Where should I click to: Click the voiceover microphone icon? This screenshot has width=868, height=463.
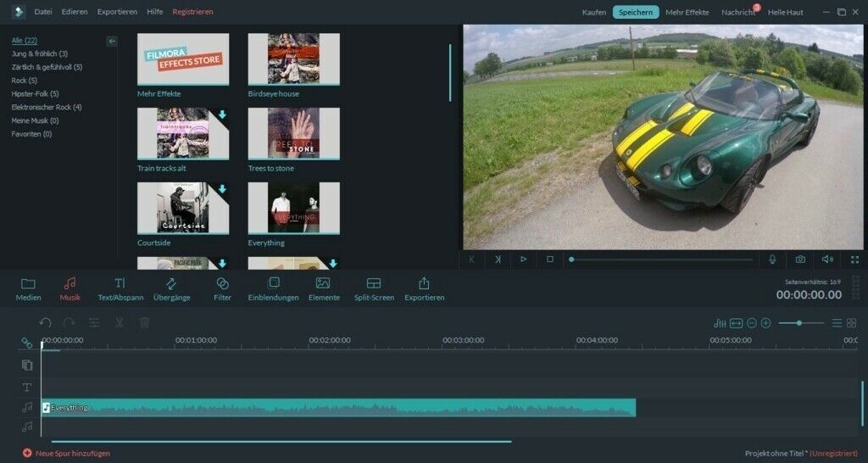point(771,259)
